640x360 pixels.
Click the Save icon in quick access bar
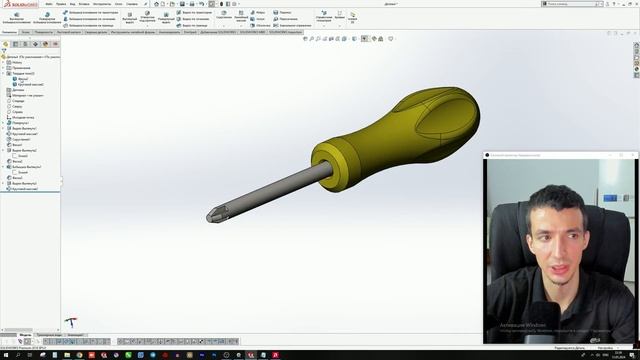182,4
